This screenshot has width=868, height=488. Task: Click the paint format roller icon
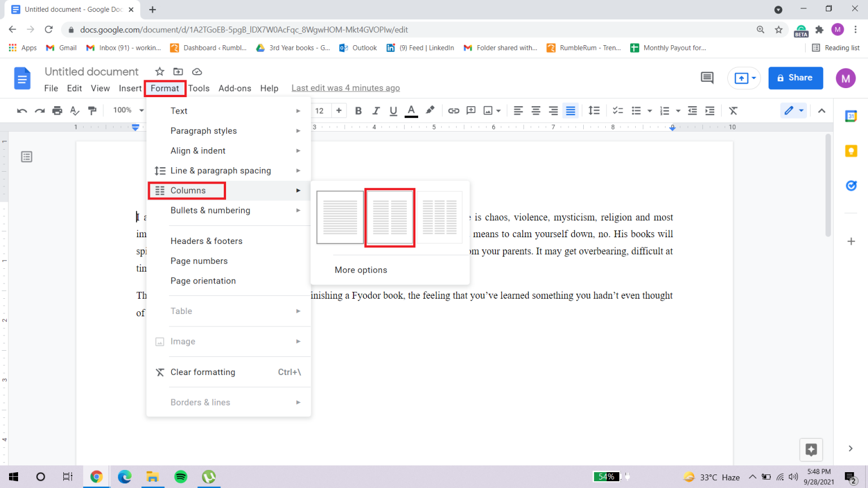tap(93, 111)
